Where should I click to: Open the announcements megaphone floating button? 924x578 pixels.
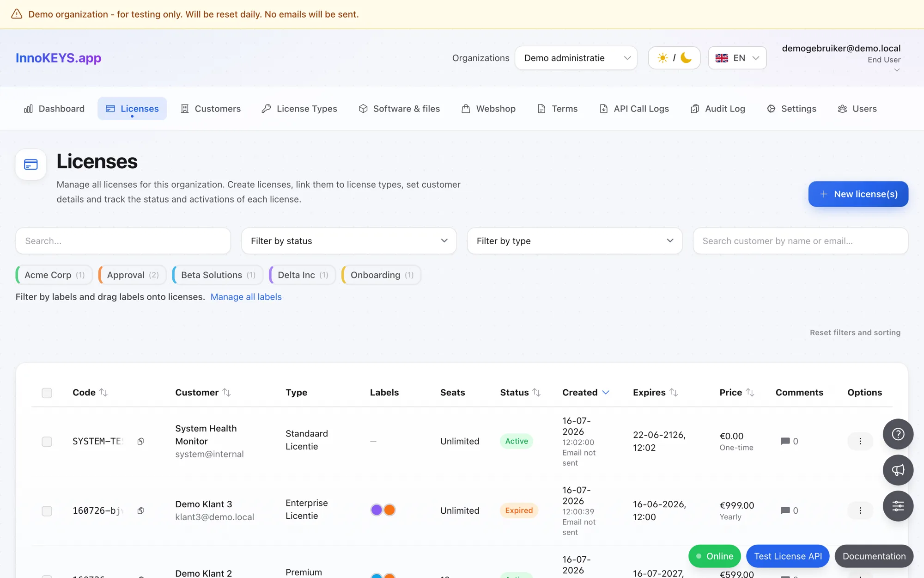(898, 470)
